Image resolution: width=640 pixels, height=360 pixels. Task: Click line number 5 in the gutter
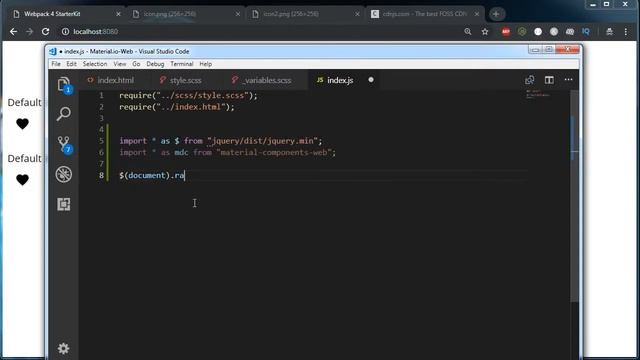101,141
